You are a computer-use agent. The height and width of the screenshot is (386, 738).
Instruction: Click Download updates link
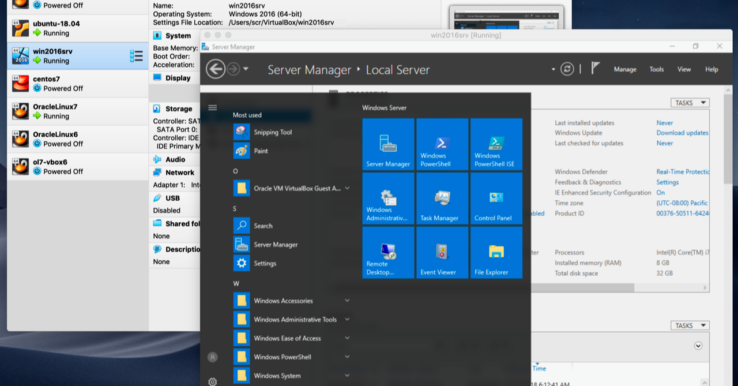pos(682,133)
